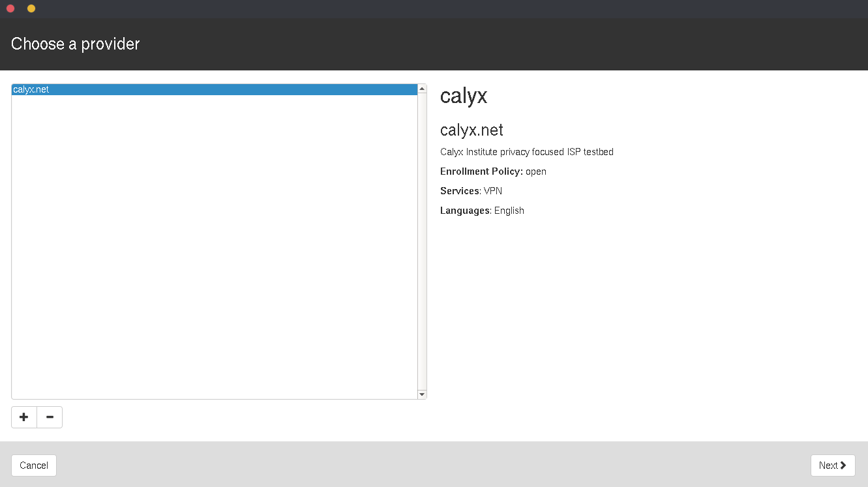Proceed with the Next button
The image size is (868, 487).
pyautogui.click(x=832, y=465)
